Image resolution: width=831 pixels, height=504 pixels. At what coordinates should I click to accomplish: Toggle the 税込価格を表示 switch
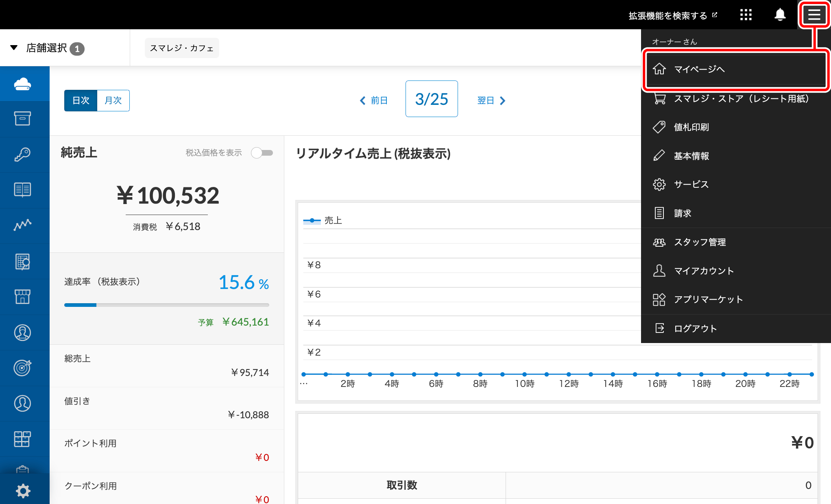pos(262,153)
